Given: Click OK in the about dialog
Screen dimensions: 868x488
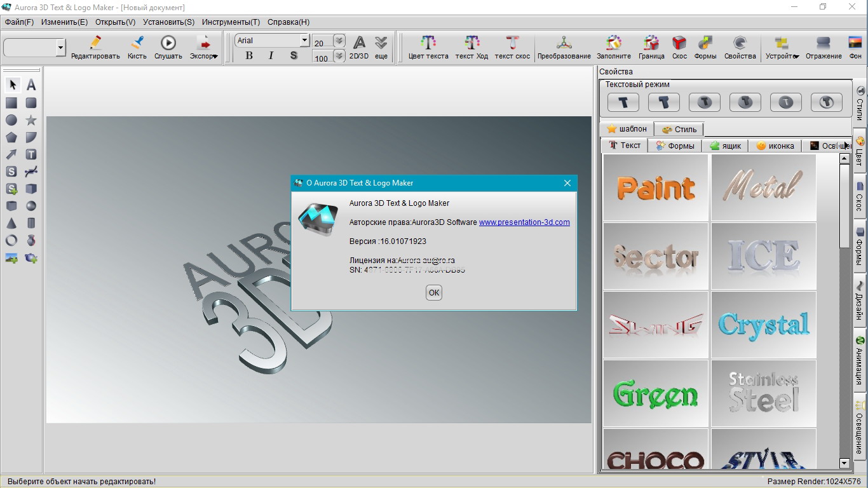Looking at the screenshot, I should tap(434, 292).
